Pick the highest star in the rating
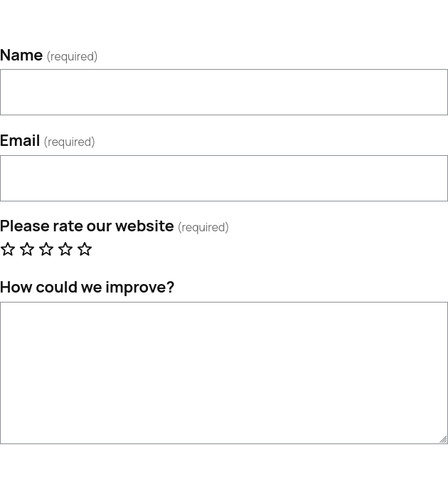 point(85,249)
